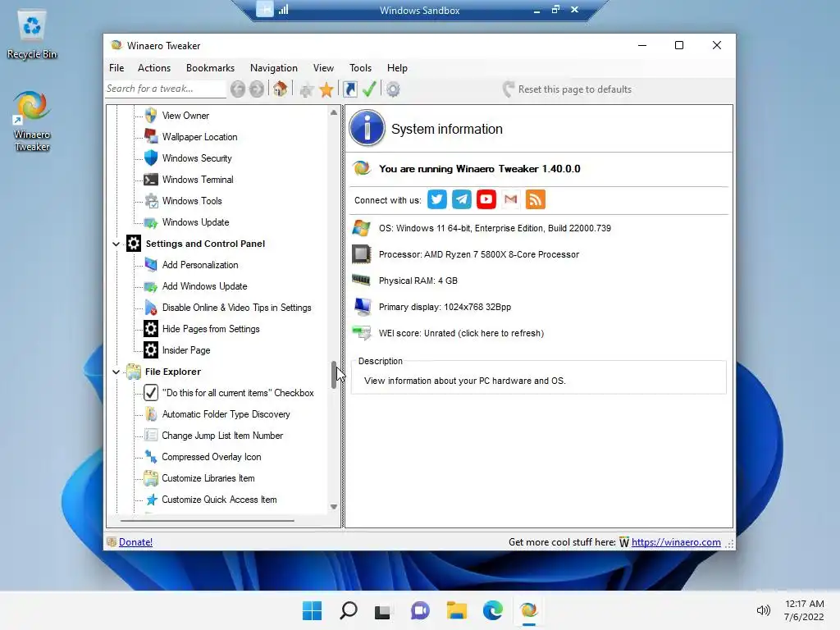840x630 pixels.
Task: Select Windows Security tree item
Action: click(197, 158)
